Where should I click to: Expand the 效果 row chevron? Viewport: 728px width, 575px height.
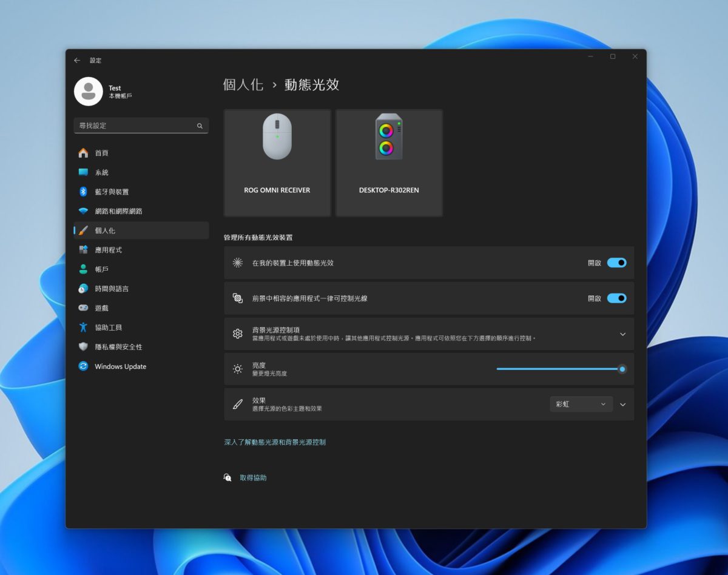pos(622,404)
